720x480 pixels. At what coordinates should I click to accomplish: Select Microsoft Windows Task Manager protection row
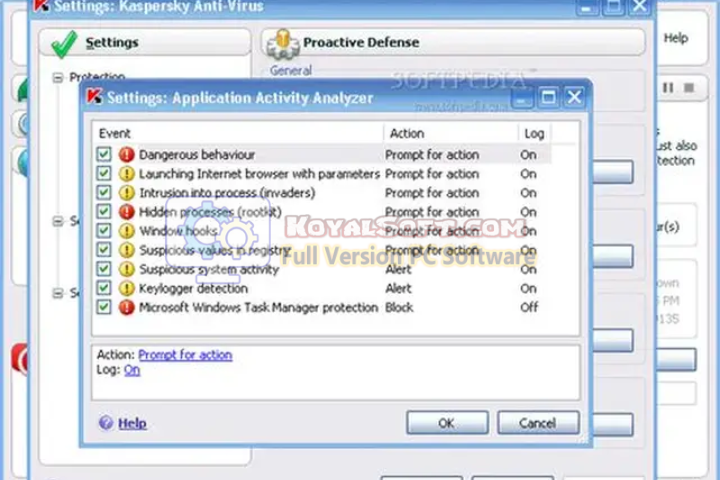tap(323, 307)
